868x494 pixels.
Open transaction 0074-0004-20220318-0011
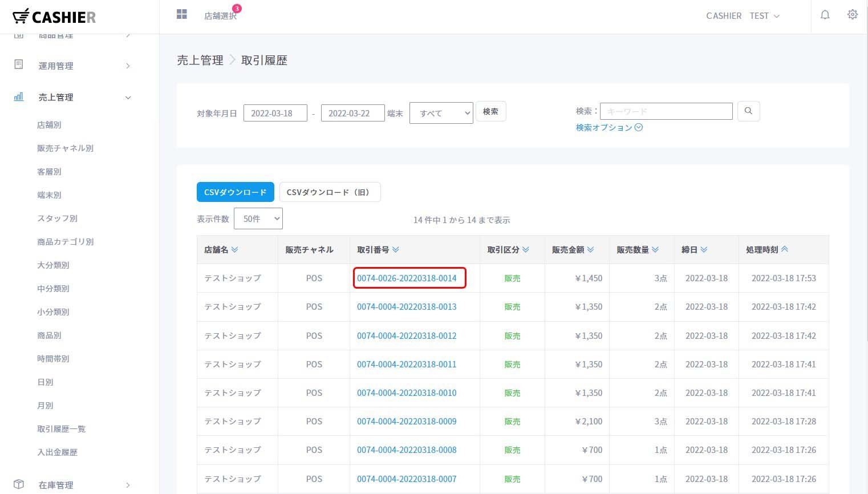407,364
